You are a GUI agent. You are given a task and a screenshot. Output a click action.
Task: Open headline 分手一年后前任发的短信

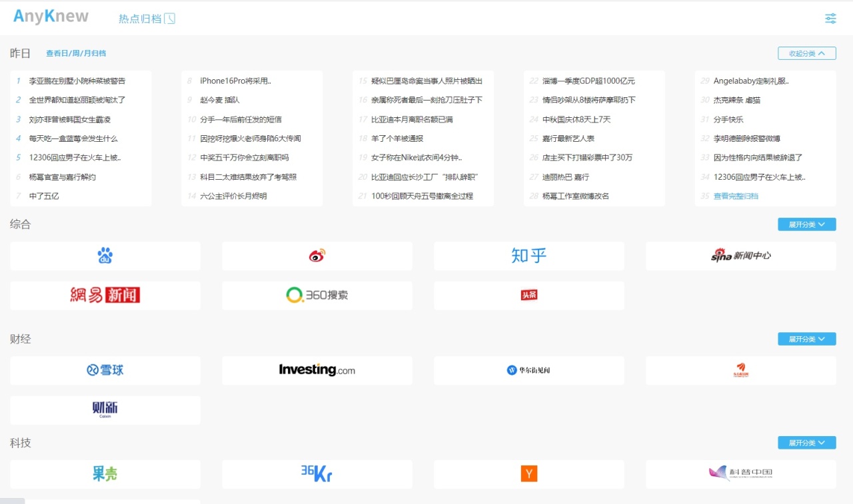pyautogui.click(x=241, y=120)
